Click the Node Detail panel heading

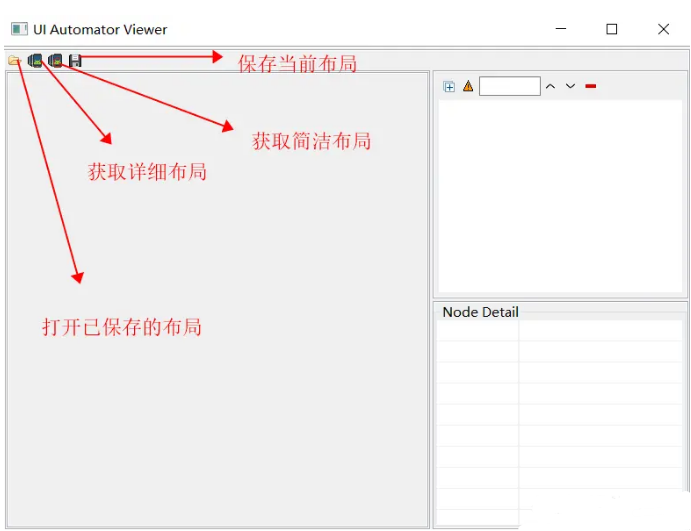(x=480, y=312)
